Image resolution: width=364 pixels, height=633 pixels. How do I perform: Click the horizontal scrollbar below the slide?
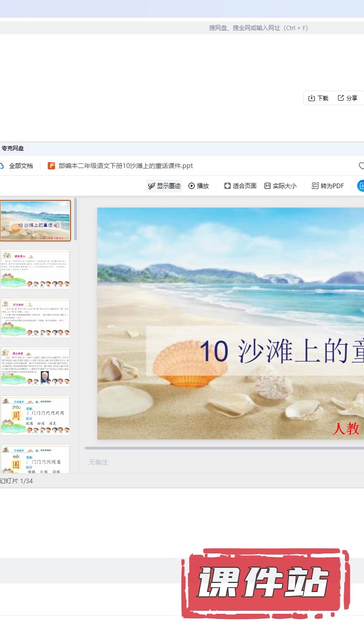[x=224, y=448]
